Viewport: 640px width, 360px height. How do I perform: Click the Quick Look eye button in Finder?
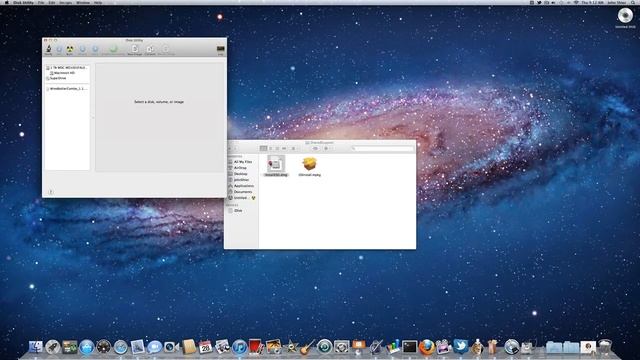click(315, 148)
